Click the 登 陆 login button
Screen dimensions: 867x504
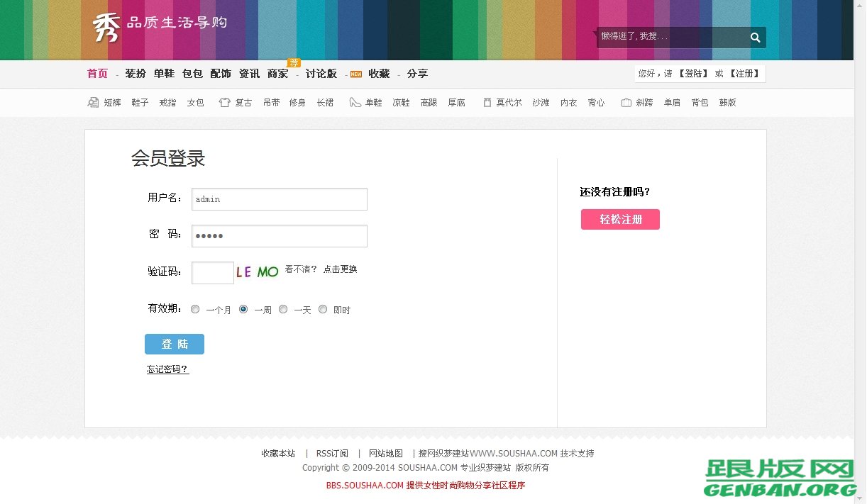click(x=174, y=344)
